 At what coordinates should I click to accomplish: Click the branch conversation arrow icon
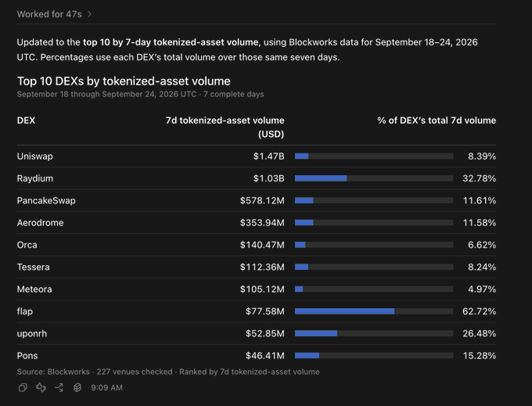[59, 387]
